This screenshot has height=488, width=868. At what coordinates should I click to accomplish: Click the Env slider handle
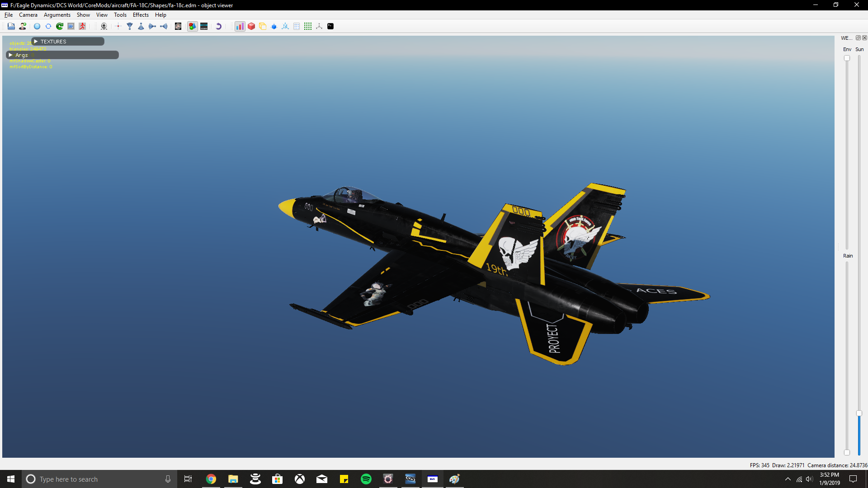click(x=847, y=58)
